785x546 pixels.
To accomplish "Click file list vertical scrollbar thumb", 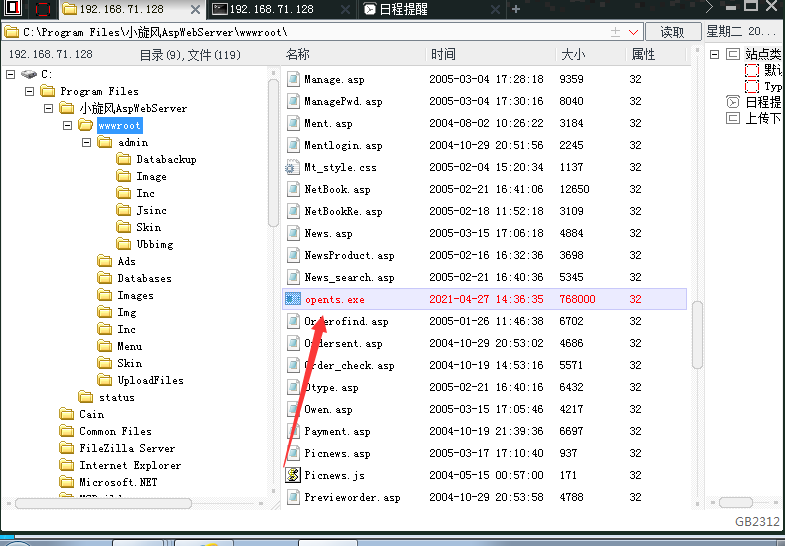I will [697, 335].
